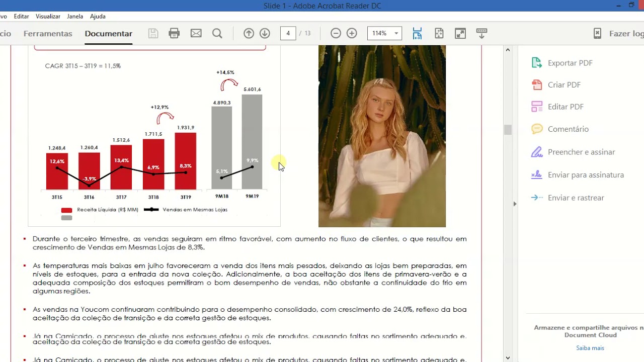This screenshot has width=644, height=362.
Task: Switch to the Ferramentas tab
Action: 48,33
